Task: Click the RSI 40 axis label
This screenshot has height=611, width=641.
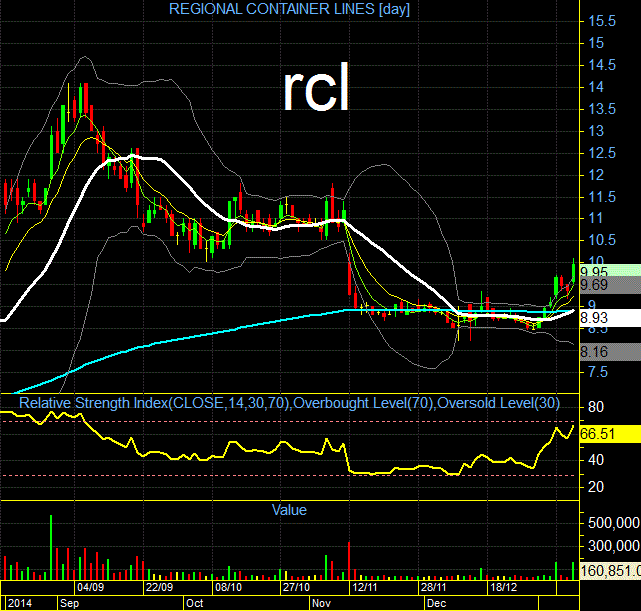Action: 596,460
